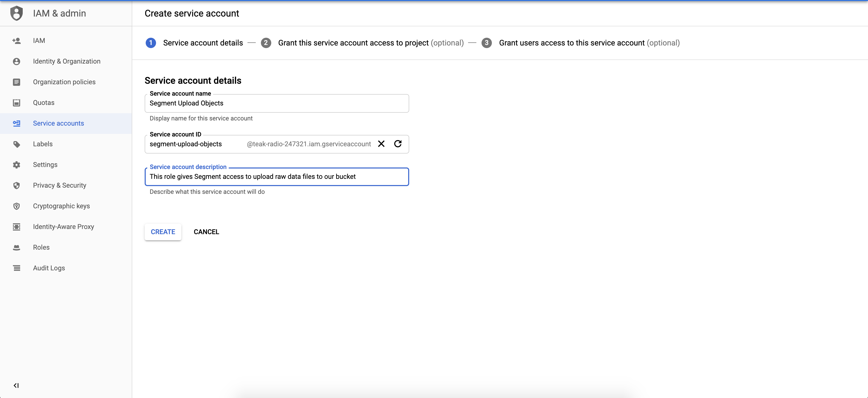This screenshot has height=398, width=868.
Task: Click the CREATE button
Action: (163, 231)
